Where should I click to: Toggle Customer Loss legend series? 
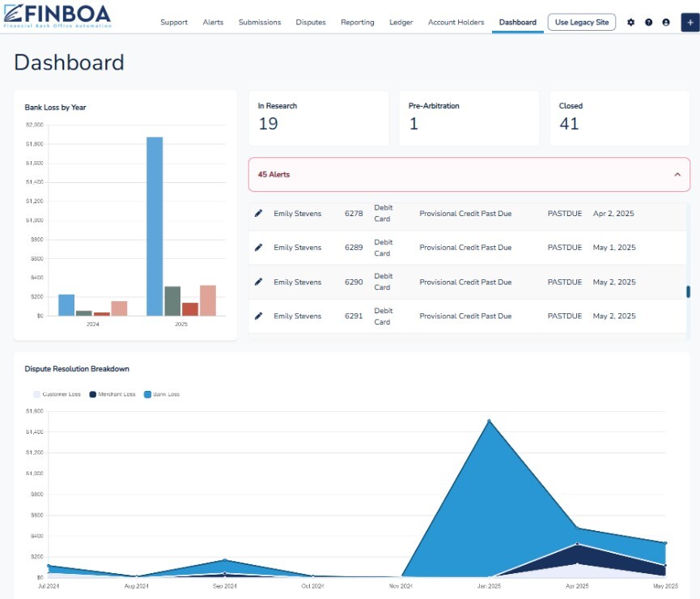pyautogui.click(x=56, y=394)
